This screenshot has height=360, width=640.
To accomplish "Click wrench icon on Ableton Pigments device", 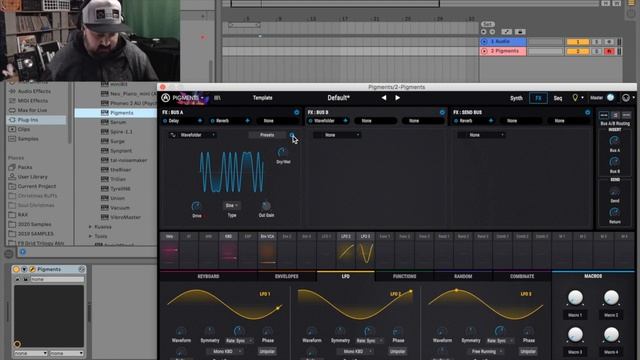I will pyautogui.click(x=32, y=269).
